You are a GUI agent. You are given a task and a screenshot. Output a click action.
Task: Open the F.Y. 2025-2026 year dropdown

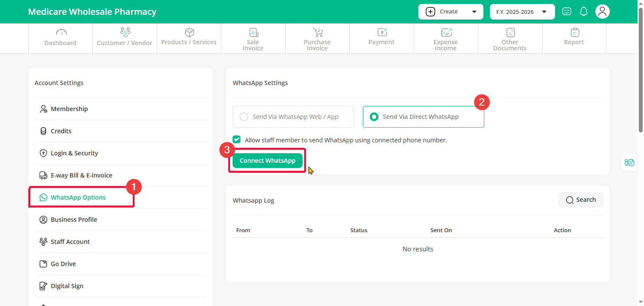(522, 12)
